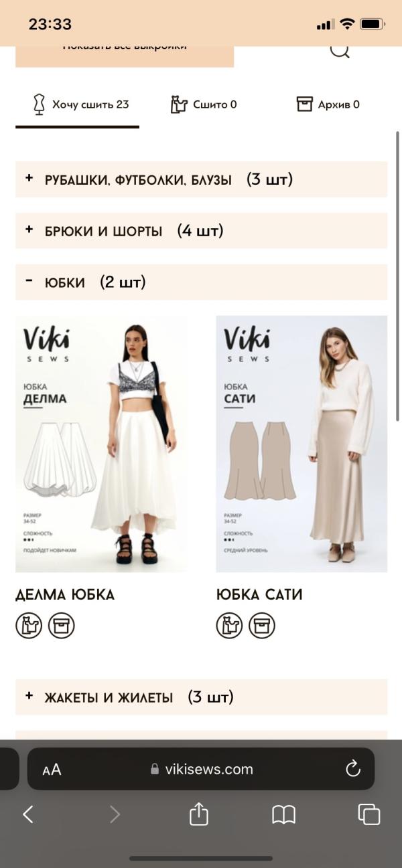Reload the vikisews.com page
The image size is (402, 868).
[353, 769]
